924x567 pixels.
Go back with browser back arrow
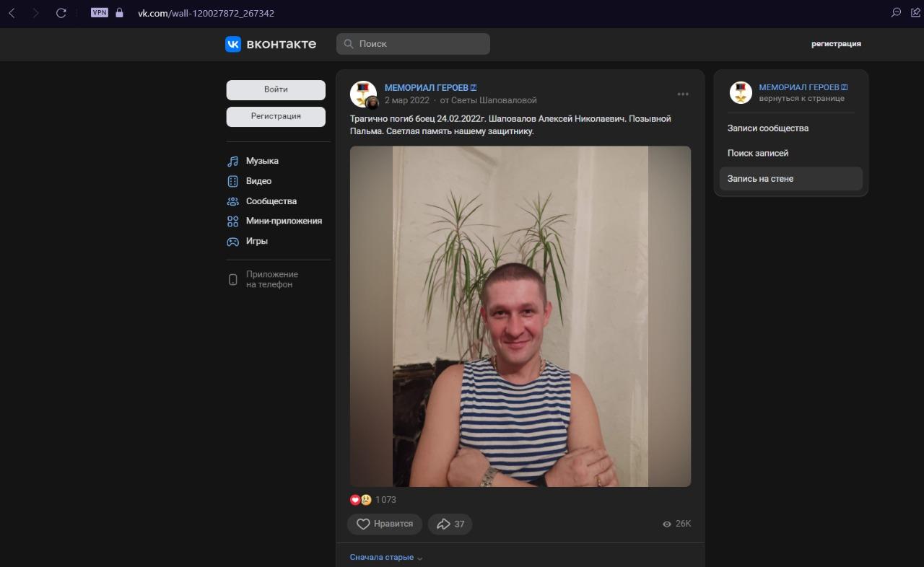pos(12,13)
